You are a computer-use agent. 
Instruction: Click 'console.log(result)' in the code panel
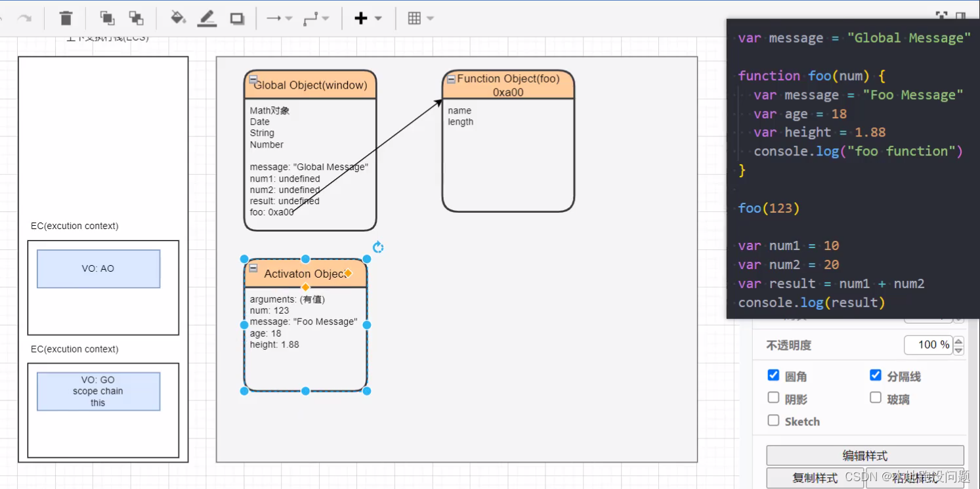(x=812, y=303)
